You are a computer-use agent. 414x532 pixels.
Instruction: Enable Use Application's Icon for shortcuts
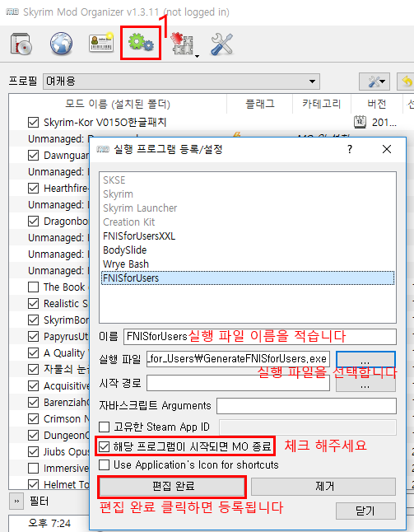tap(104, 464)
